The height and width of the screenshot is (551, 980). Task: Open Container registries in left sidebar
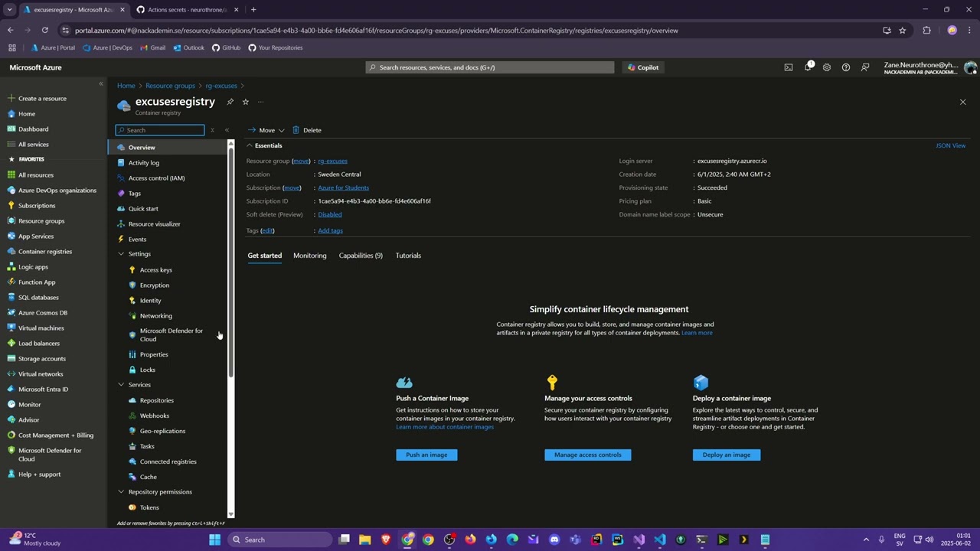(x=45, y=251)
